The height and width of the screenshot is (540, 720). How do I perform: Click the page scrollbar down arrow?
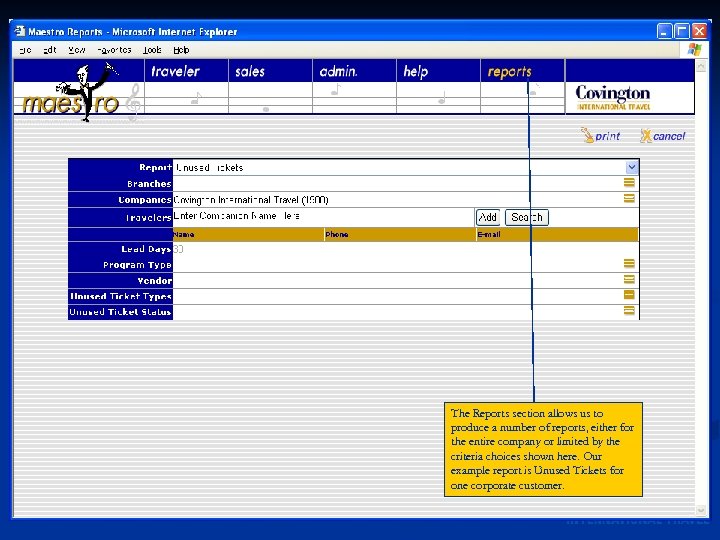click(701, 510)
